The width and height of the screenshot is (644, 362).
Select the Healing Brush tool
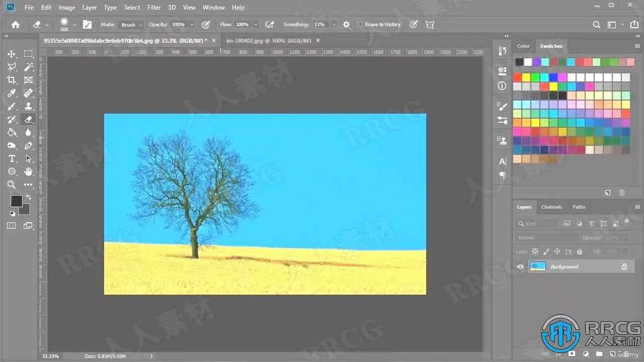(29, 93)
